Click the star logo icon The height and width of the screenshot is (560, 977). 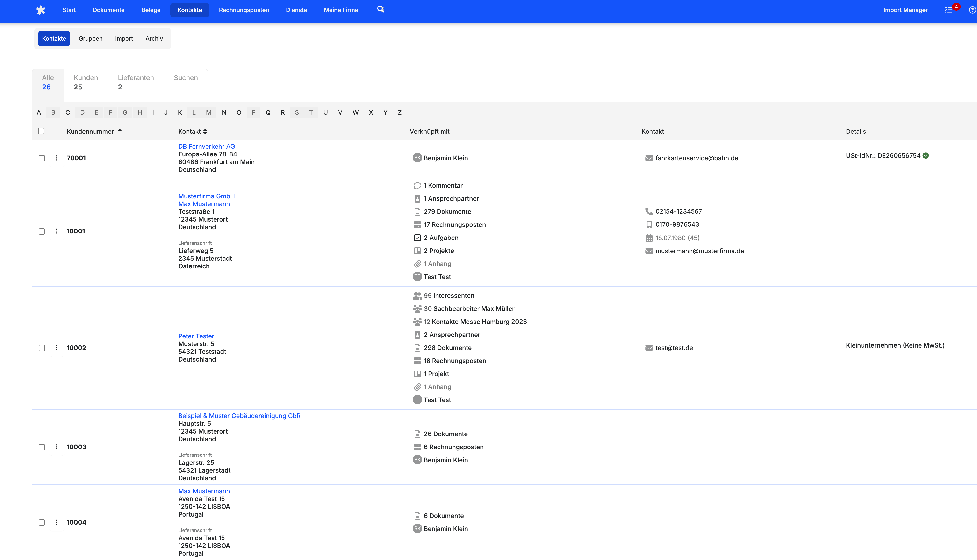tap(41, 10)
